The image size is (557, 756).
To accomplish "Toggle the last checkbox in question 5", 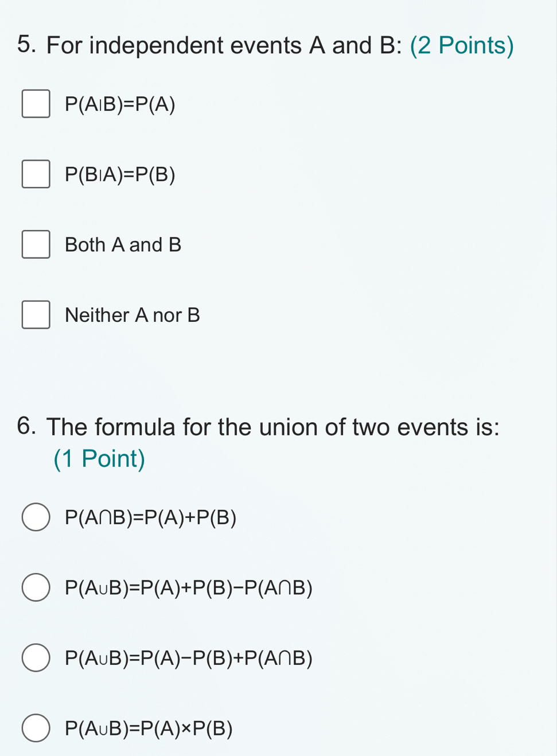I will click(x=36, y=314).
